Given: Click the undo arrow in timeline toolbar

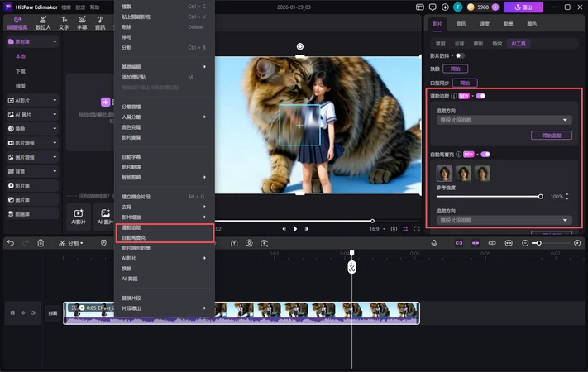Looking at the screenshot, I should coord(11,243).
